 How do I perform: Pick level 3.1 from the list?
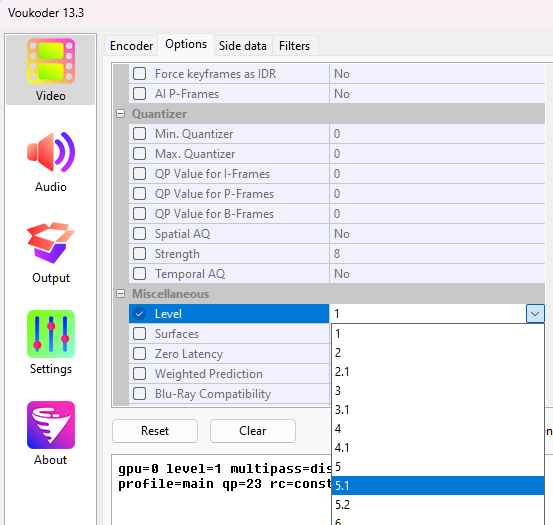438,410
